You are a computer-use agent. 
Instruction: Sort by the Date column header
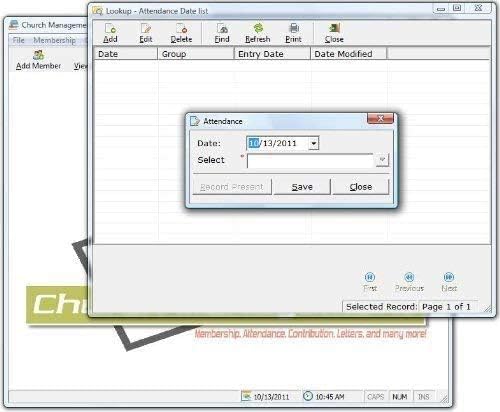[x=126, y=54]
